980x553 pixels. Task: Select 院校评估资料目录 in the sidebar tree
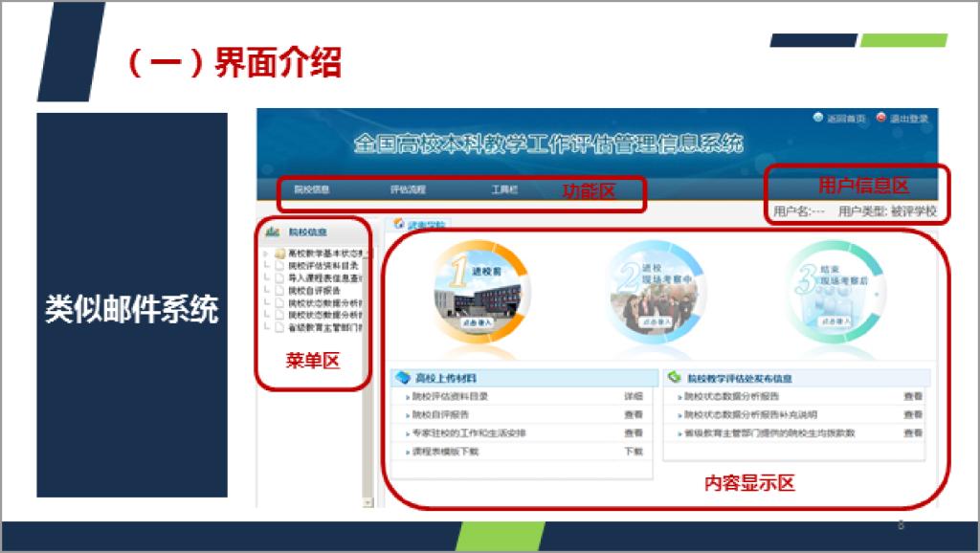tap(323, 266)
